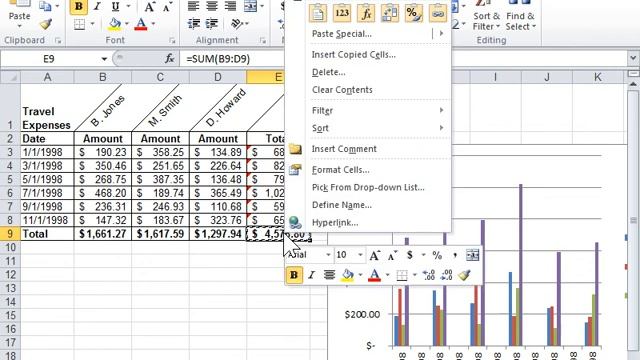Choose Insert Copied Cells... from menu
Screen dimensions: 640x360
[353, 55]
